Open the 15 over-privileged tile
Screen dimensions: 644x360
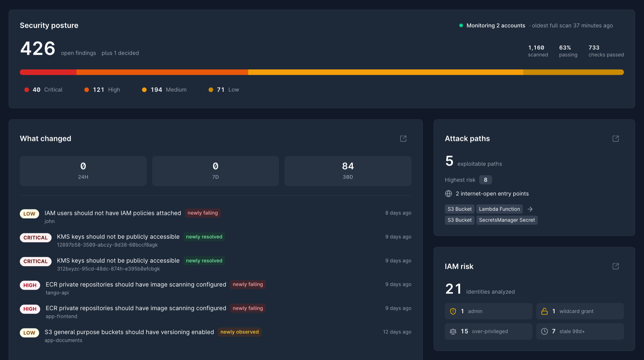tap(488, 332)
